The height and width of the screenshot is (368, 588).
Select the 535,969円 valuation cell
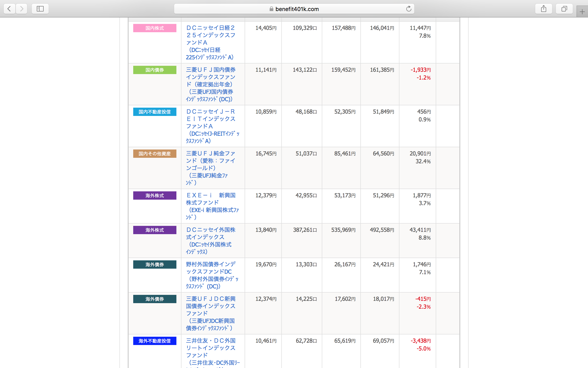point(344,230)
